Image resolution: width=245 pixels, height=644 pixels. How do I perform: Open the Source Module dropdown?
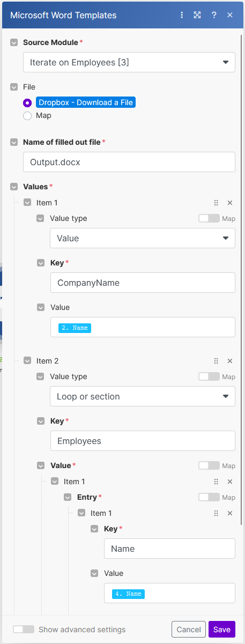pyautogui.click(x=129, y=62)
